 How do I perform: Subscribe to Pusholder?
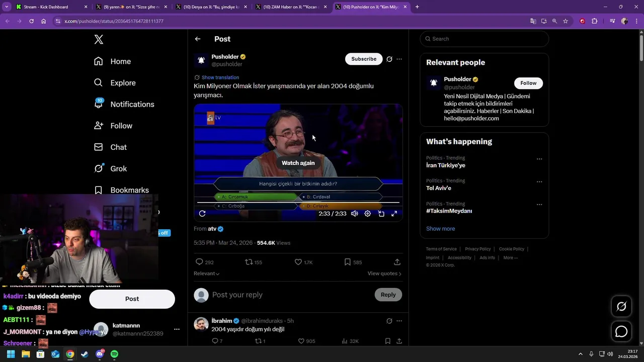pos(364,59)
